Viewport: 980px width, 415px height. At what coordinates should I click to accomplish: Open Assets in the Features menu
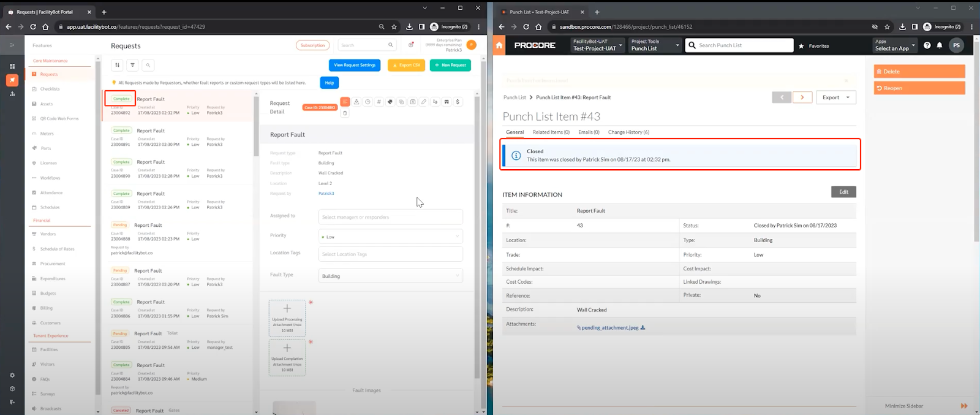[47, 104]
